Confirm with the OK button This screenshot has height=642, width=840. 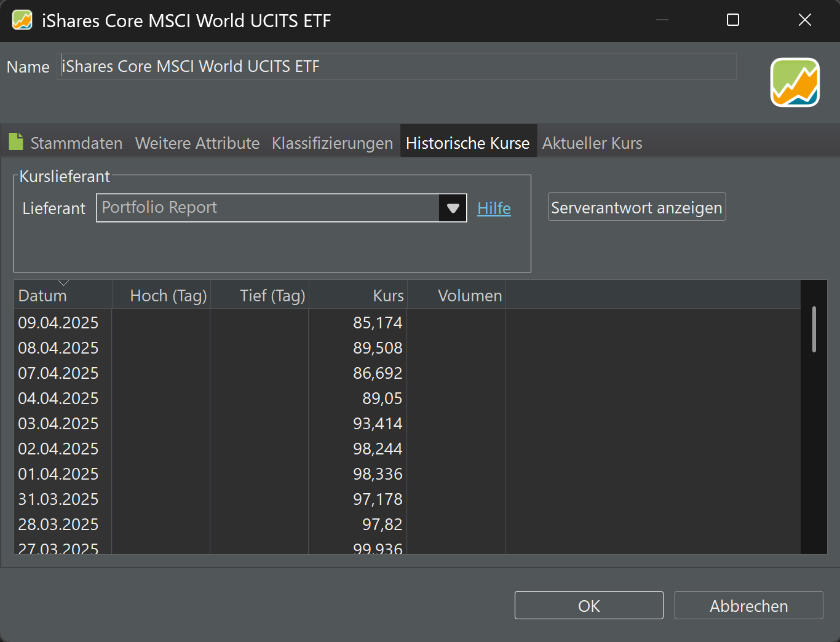pyautogui.click(x=588, y=606)
